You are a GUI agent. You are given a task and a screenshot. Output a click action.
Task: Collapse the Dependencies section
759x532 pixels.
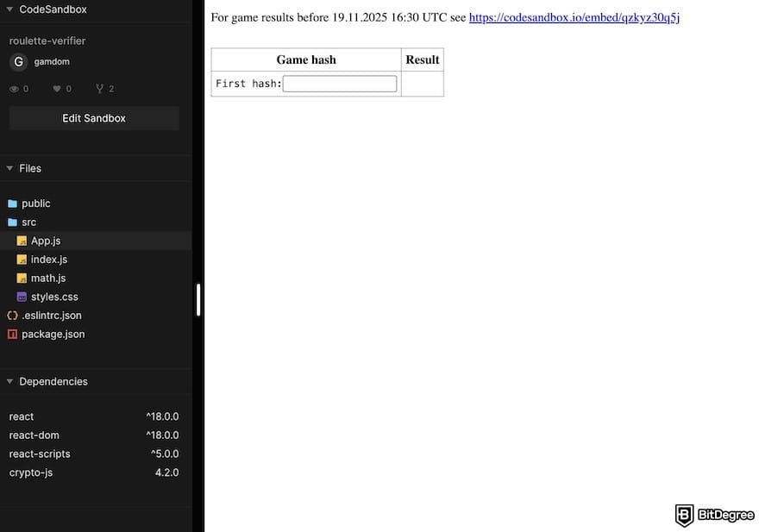point(9,381)
